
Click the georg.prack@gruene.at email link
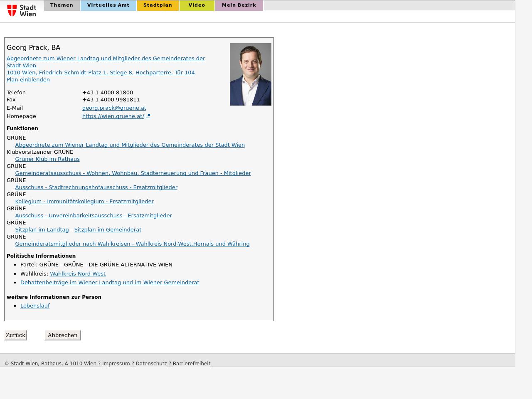[114, 108]
